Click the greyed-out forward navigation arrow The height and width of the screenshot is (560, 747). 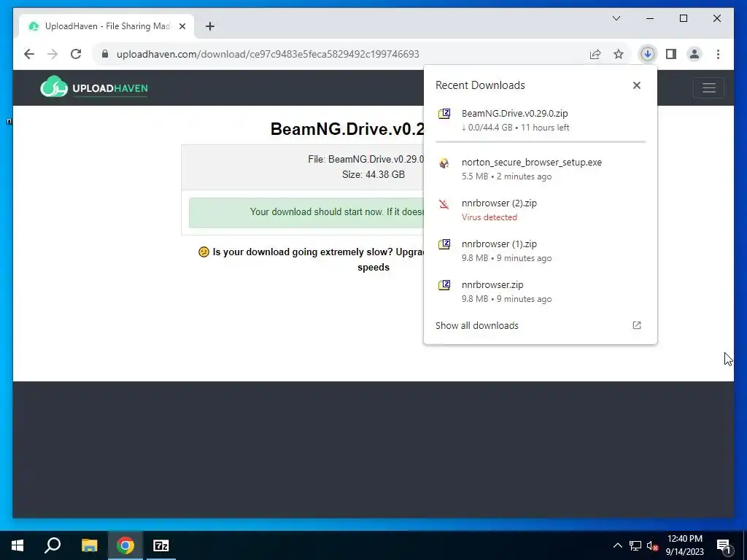click(53, 54)
